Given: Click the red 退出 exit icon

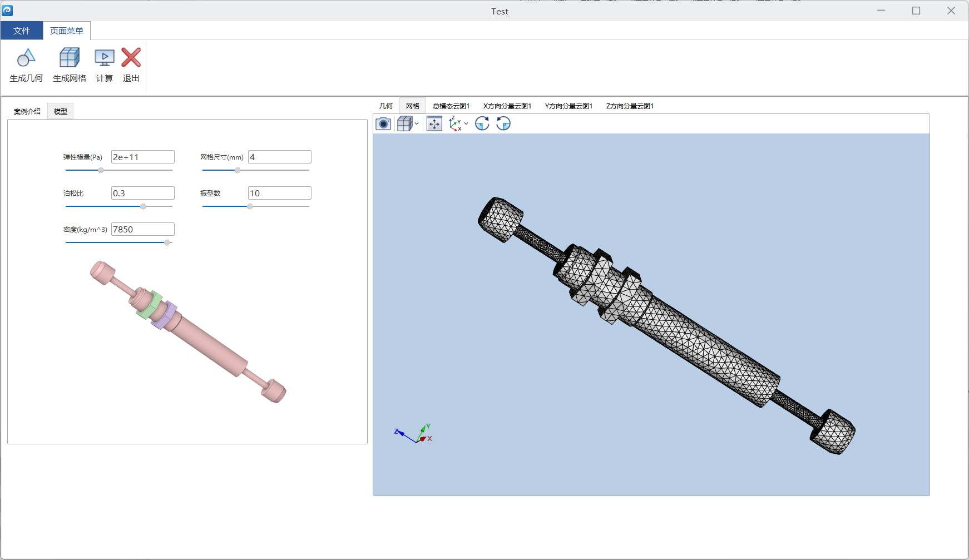Looking at the screenshot, I should tap(131, 58).
